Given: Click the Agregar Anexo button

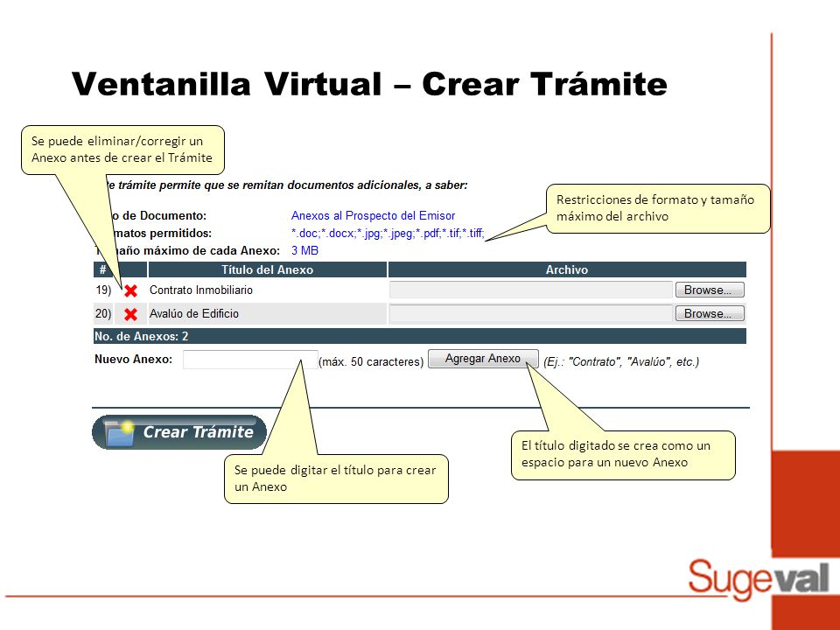Looking at the screenshot, I should tap(483, 359).
